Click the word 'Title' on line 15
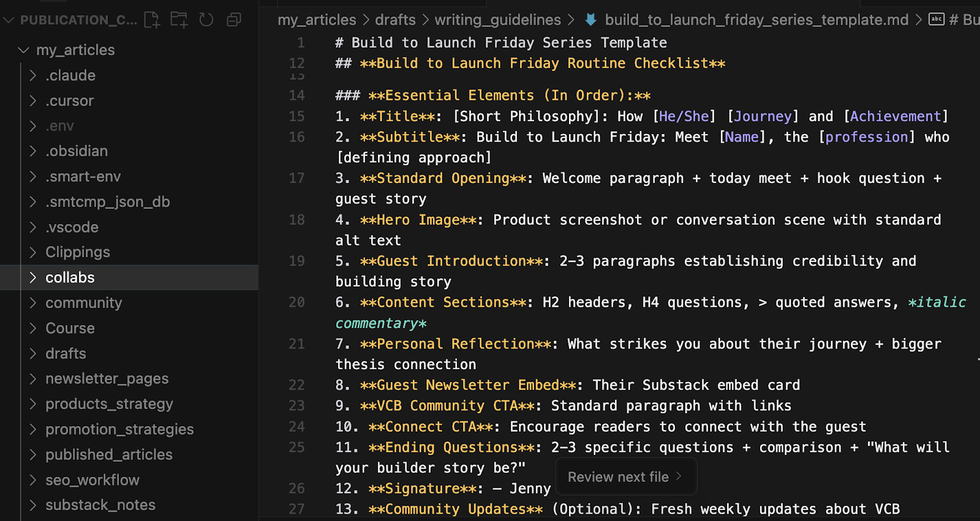This screenshot has height=521, width=980. pyautogui.click(x=397, y=116)
